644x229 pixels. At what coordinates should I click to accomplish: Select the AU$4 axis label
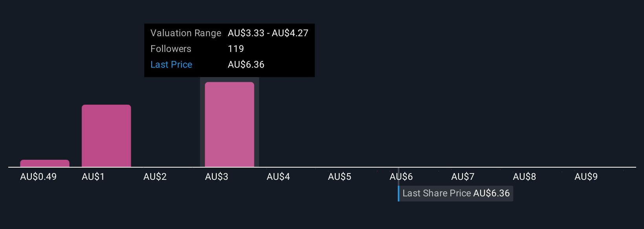tap(278, 177)
